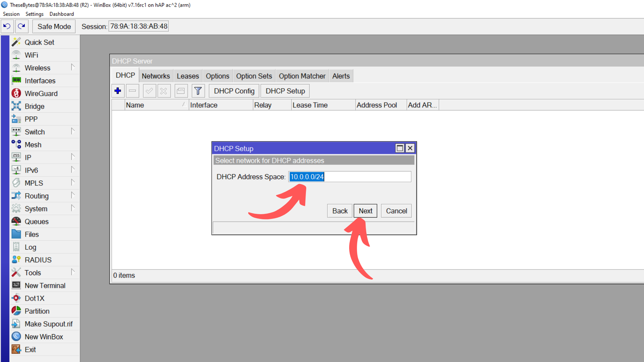The height and width of the screenshot is (362, 644).
Task: Open the Bridge settings icon
Action: pyautogui.click(x=35, y=106)
